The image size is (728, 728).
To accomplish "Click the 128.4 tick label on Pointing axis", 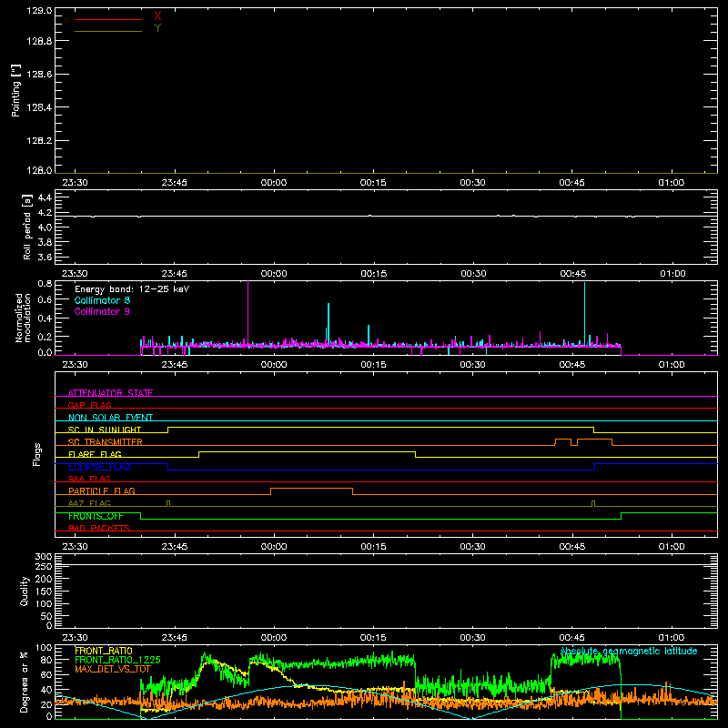I will pyautogui.click(x=39, y=107).
